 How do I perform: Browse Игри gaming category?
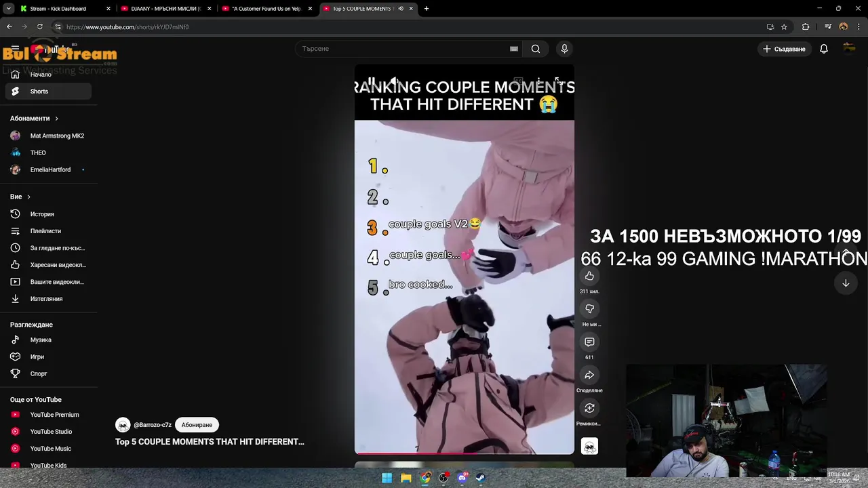point(48,357)
